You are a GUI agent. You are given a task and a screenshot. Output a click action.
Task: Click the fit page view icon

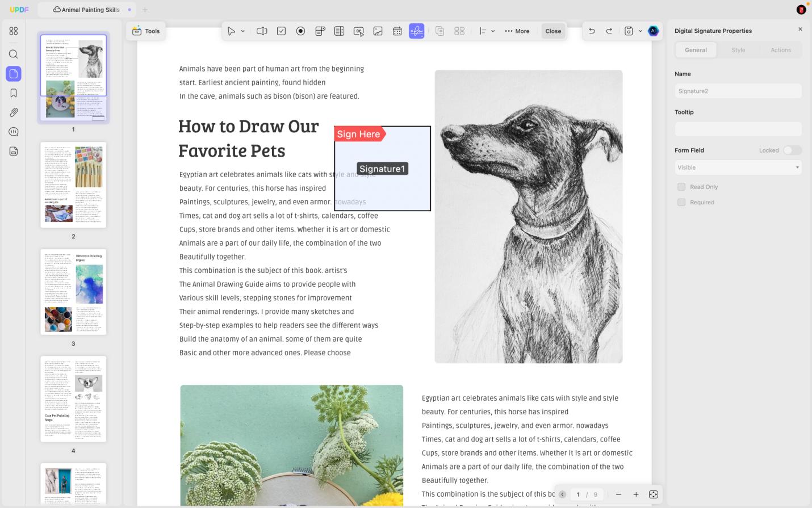tap(654, 494)
